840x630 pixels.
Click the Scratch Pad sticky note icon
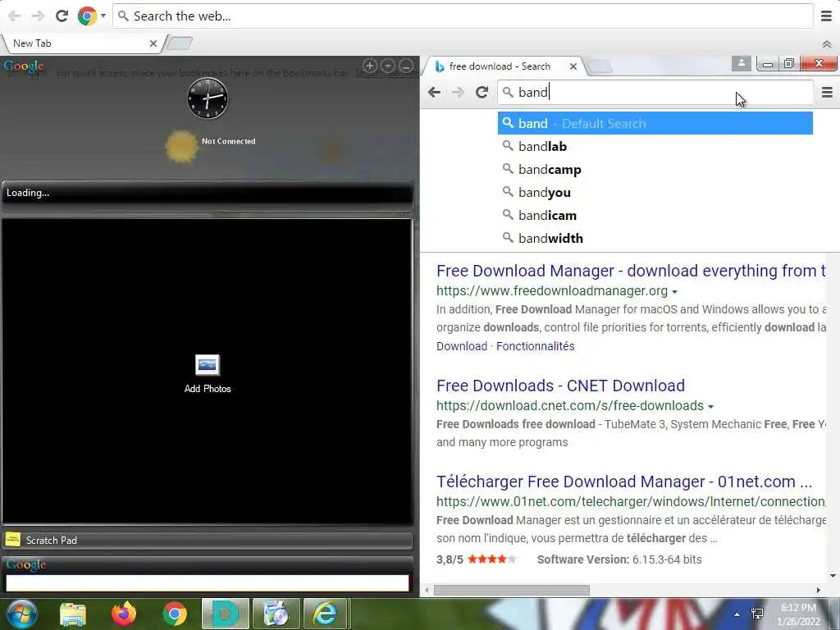[13, 540]
